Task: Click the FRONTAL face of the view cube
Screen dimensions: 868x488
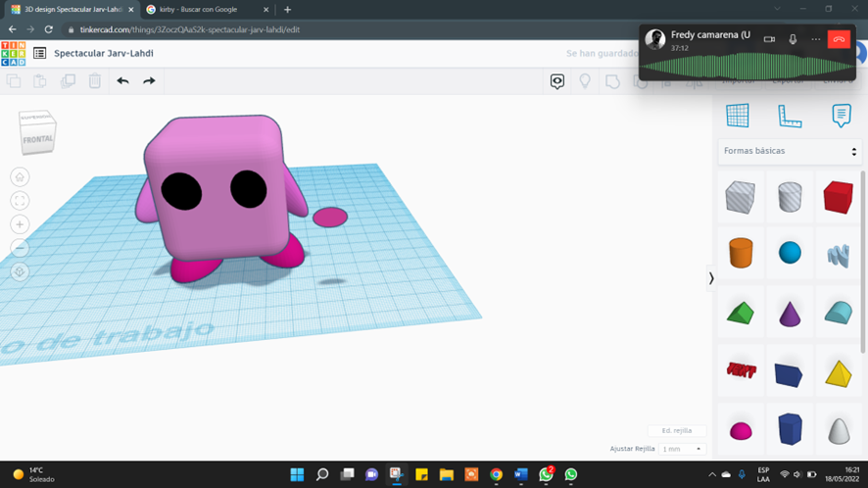Action: pos(37,139)
